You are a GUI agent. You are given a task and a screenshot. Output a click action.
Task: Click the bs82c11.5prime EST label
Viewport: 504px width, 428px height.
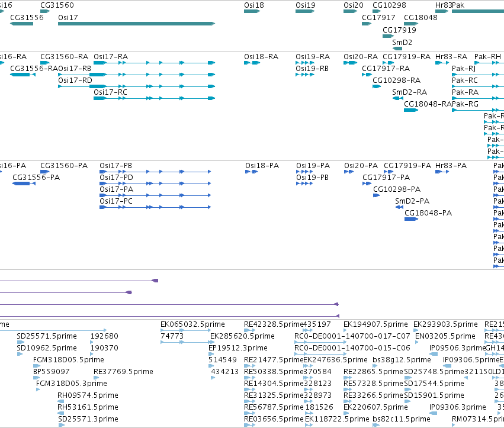point(402,419)
